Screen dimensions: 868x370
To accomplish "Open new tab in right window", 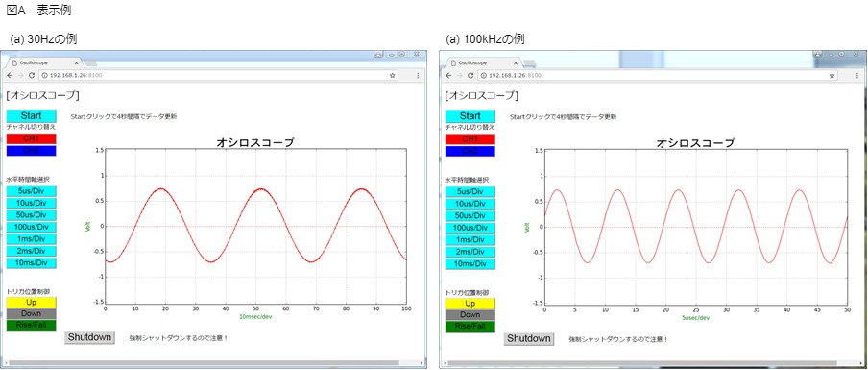I will 530,63.
